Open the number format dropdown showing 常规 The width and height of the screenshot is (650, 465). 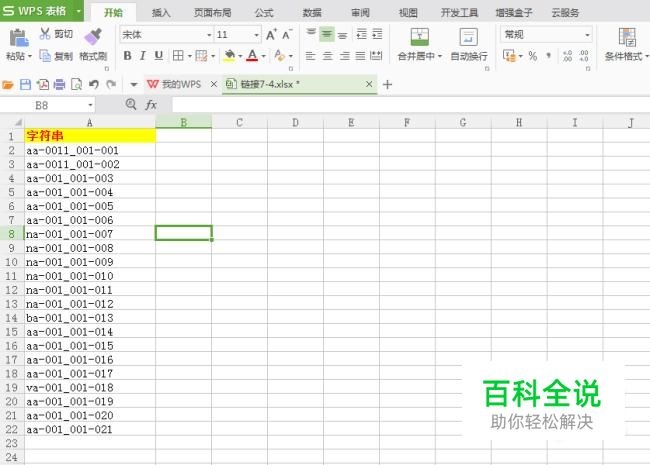click(587, 35)
